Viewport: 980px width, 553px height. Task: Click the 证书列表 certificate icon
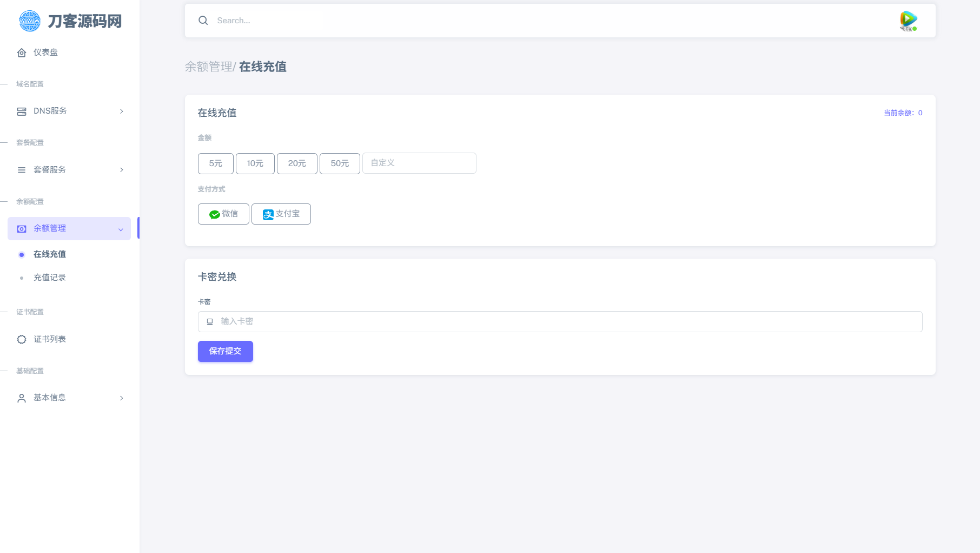pyautogui.click(x=22, y=339)
